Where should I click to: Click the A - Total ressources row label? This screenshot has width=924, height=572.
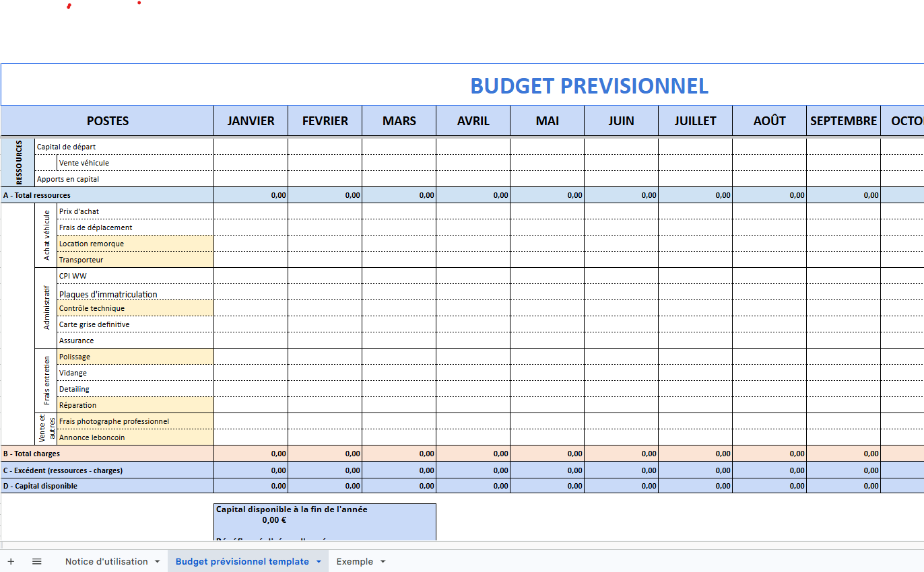pos(40,194)
